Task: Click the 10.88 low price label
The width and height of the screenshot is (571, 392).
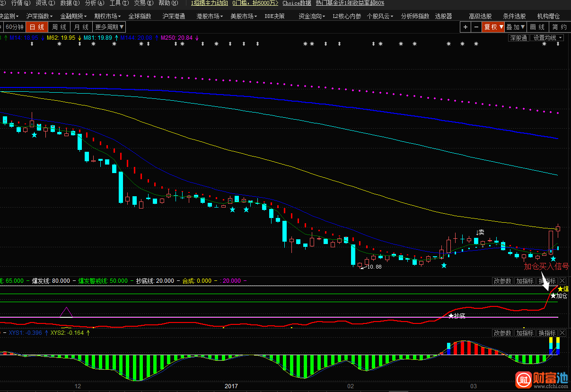Action: [x=374, y=267]
